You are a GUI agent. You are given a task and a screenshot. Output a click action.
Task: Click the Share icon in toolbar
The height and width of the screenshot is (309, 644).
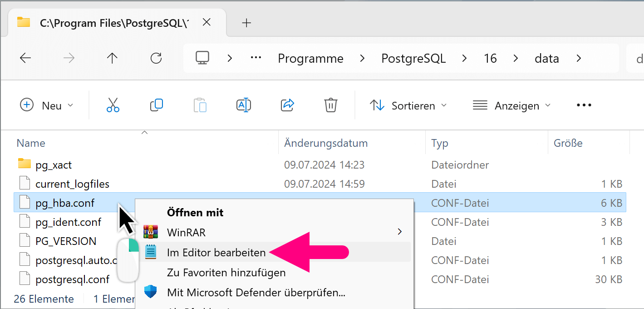(x=288, y=105)
